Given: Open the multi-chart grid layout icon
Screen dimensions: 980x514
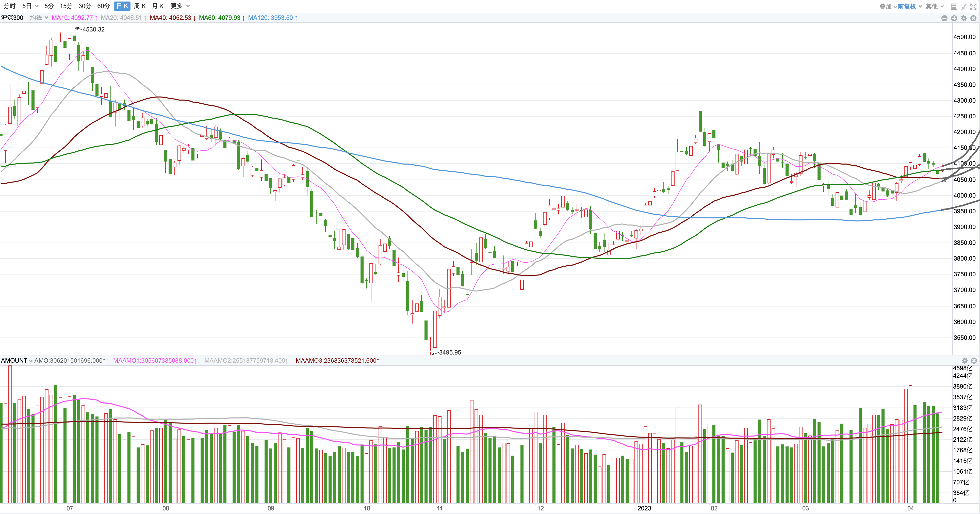Looking at the screenshot, I should coord(954,6).
